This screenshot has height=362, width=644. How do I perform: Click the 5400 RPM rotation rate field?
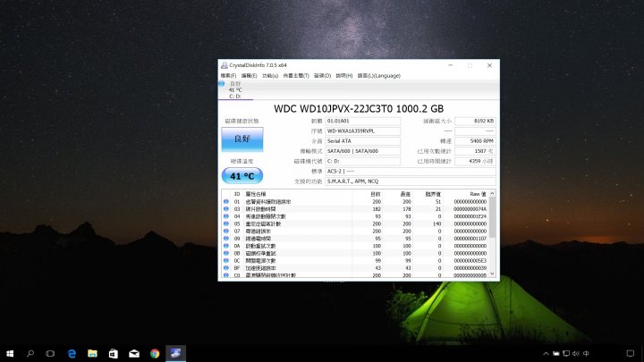click(x=475, y=141)
